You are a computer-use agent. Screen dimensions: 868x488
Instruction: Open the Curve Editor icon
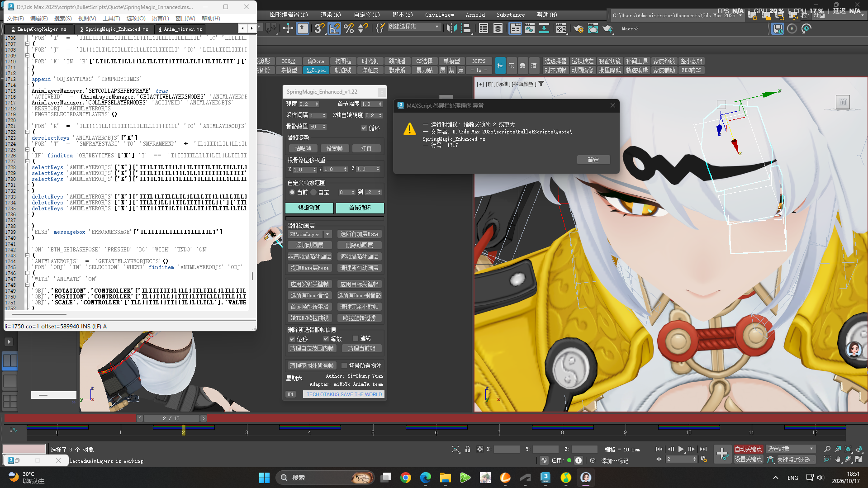tap(529, 28)
